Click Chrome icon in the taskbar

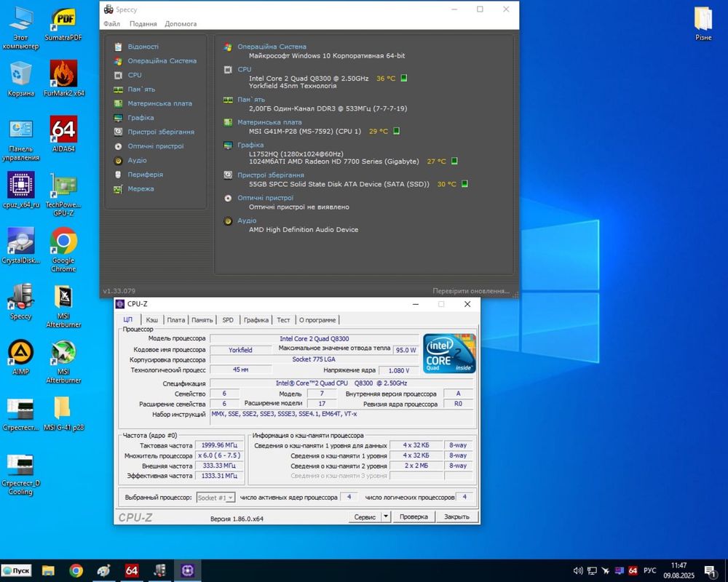click(x=76, y=570)
